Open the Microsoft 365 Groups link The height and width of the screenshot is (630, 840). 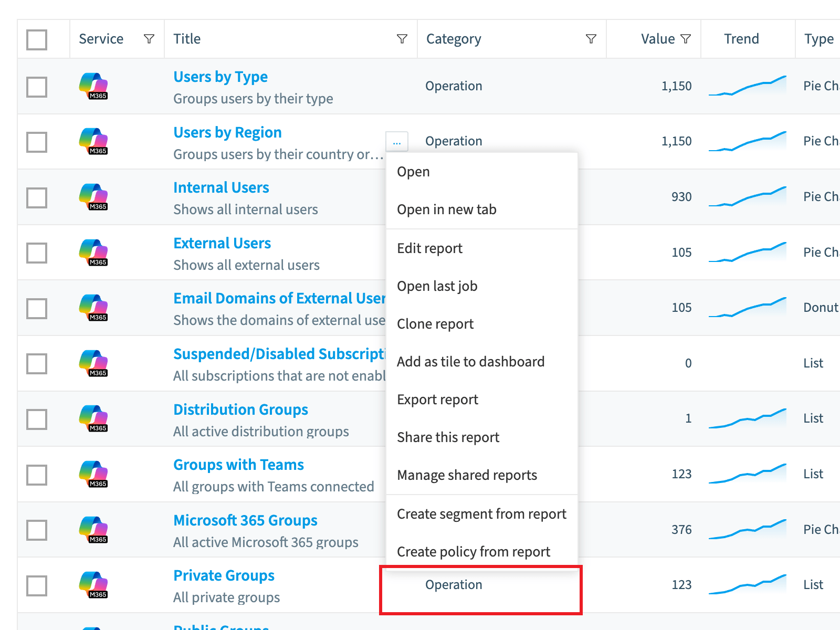tap(246, 520)
